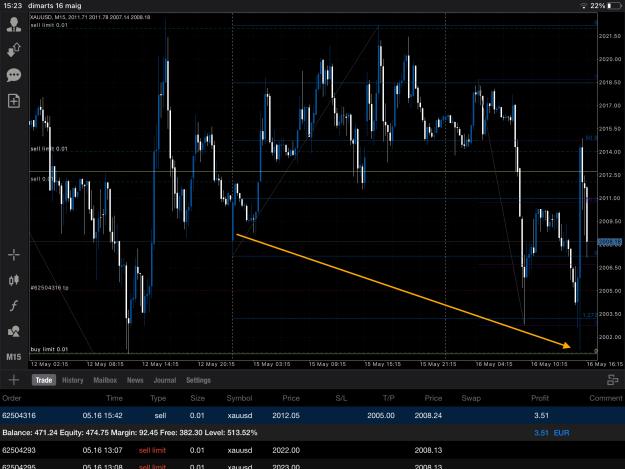Open the Mailbox tab
Screen dimensions: 625x469
coord(105,380)
